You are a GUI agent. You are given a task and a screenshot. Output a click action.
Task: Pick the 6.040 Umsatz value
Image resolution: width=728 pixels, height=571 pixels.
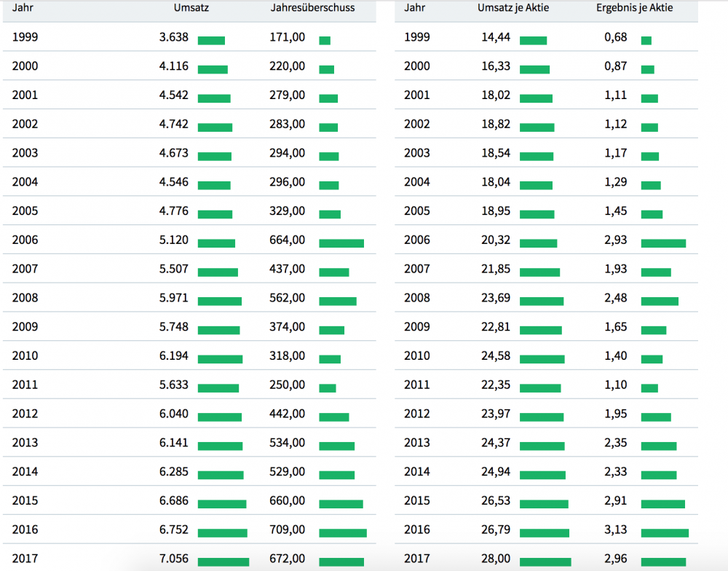174,414
